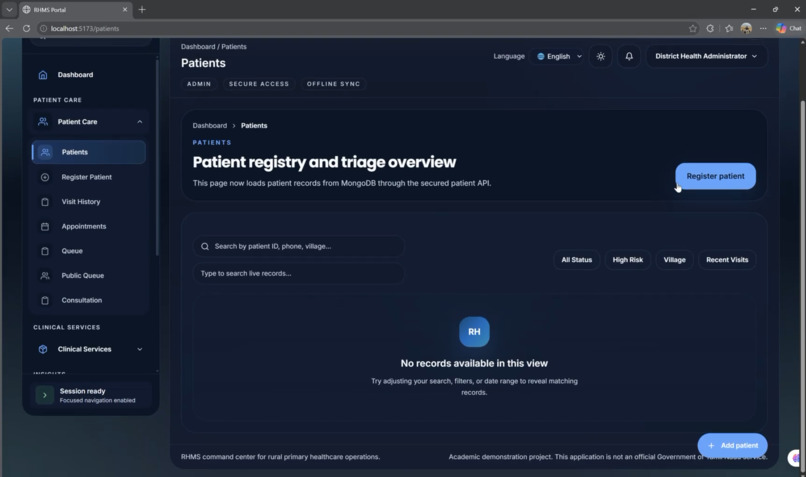806x477 pixels.
Task: Click the browser address bar
Action: (360, 29)
